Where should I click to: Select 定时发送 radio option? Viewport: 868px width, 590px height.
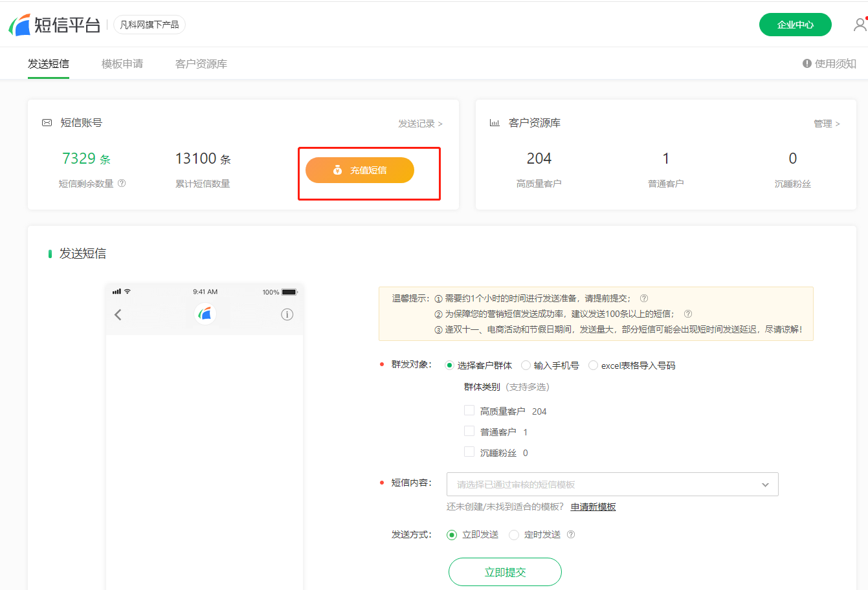[x=514, y=535]
